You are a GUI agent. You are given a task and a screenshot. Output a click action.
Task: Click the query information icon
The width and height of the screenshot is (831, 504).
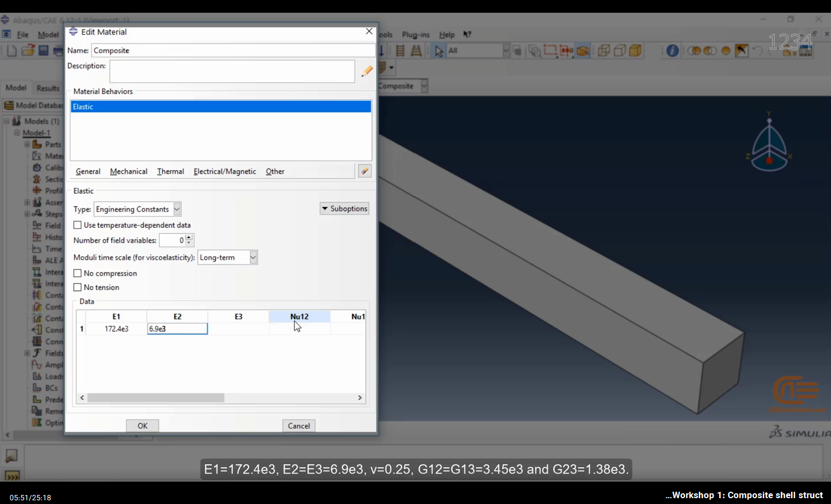point(672,51)
